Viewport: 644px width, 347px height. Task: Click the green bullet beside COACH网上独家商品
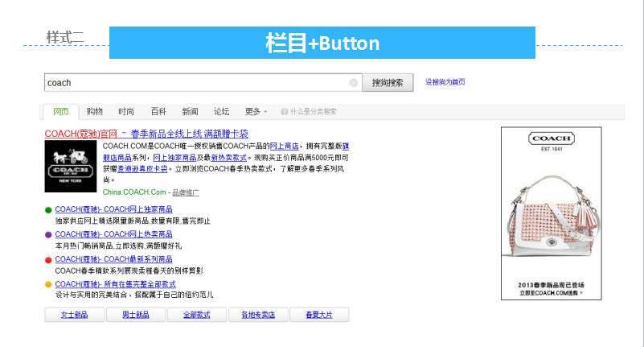point(48,210)
